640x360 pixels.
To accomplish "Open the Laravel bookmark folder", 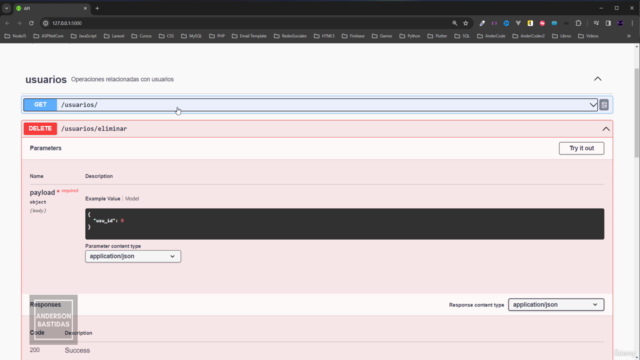I will (114, 36).
